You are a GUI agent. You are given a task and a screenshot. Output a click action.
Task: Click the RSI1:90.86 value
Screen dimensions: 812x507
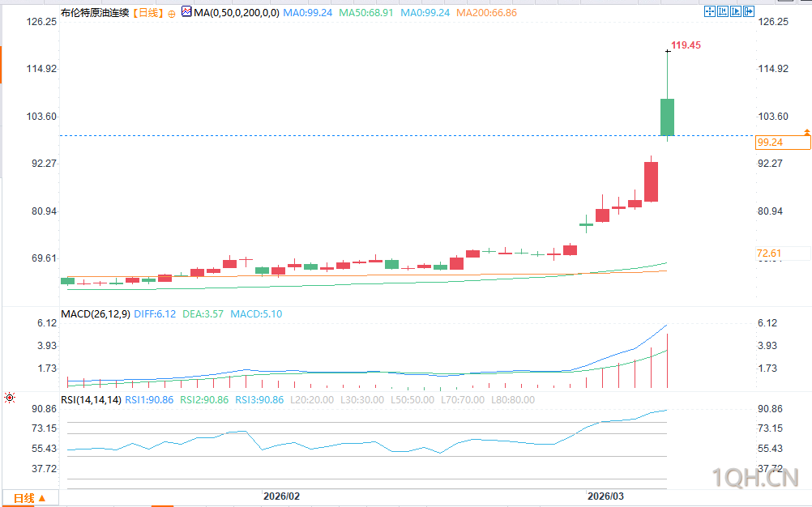point(149,400)
